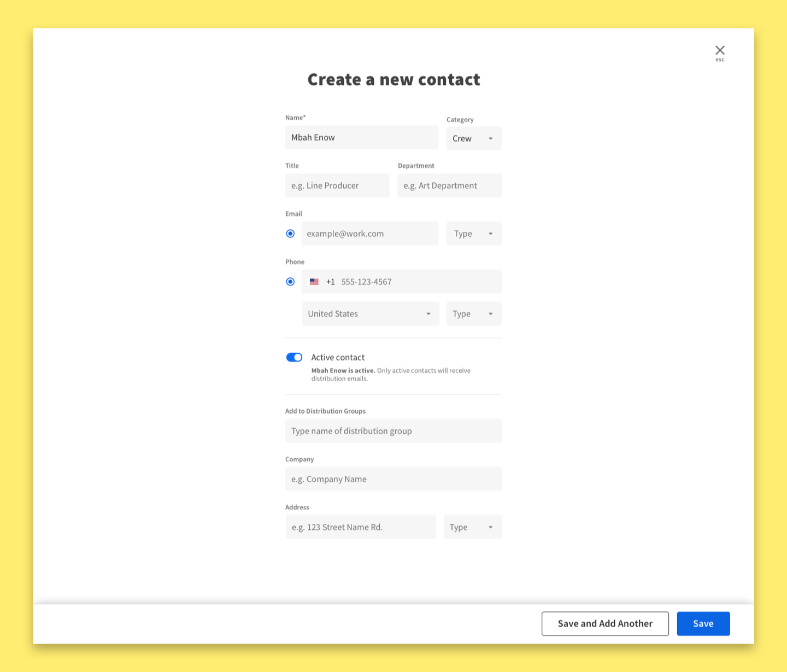Image resolution: width=787 pixels, height=672 pixels.
Task: Focus the email address input field
Action: click(369, 233)
